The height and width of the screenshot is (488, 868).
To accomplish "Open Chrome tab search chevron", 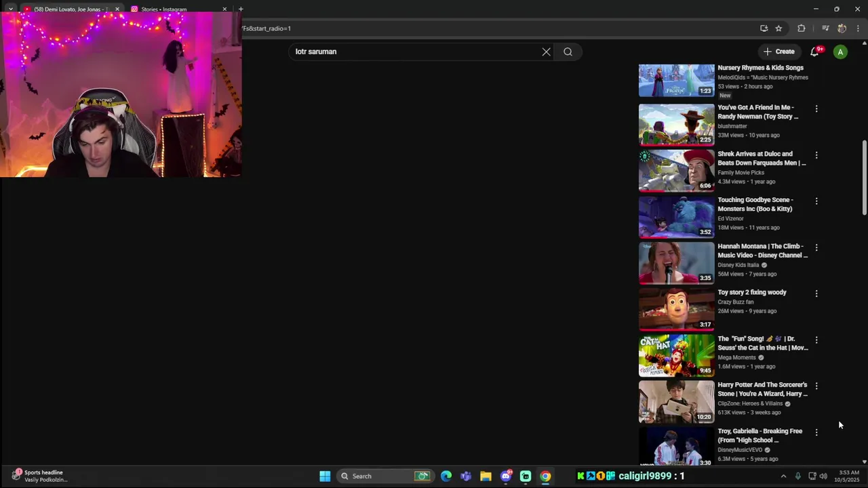I will pyautogui.click(x=10, y=9).
